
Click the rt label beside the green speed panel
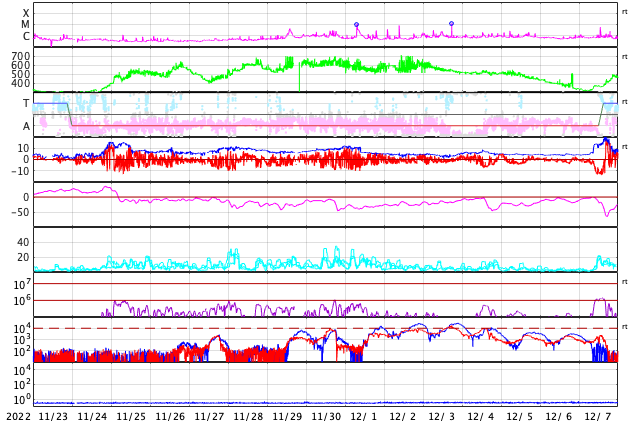625,57
